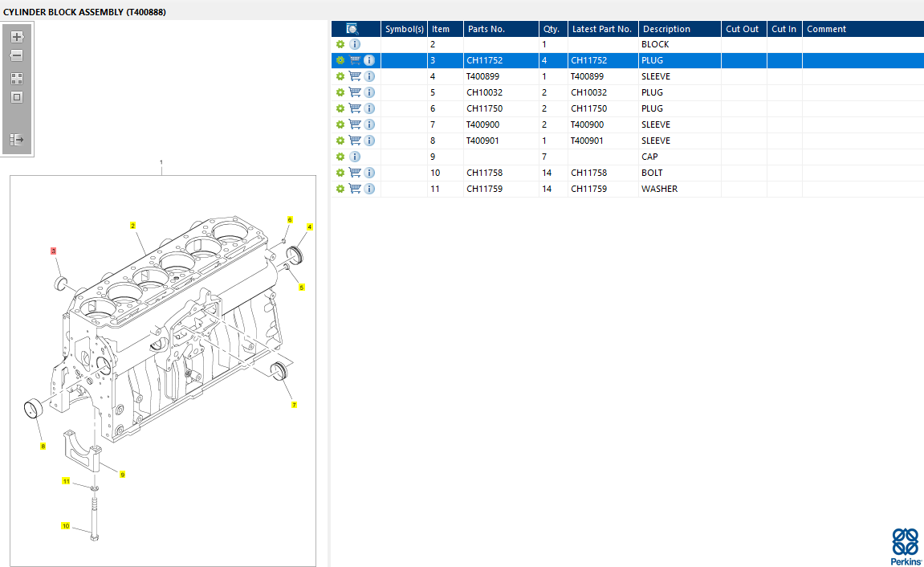
Task: Click highlighted callout 3 in the diagram
Action: coord(54,251)
